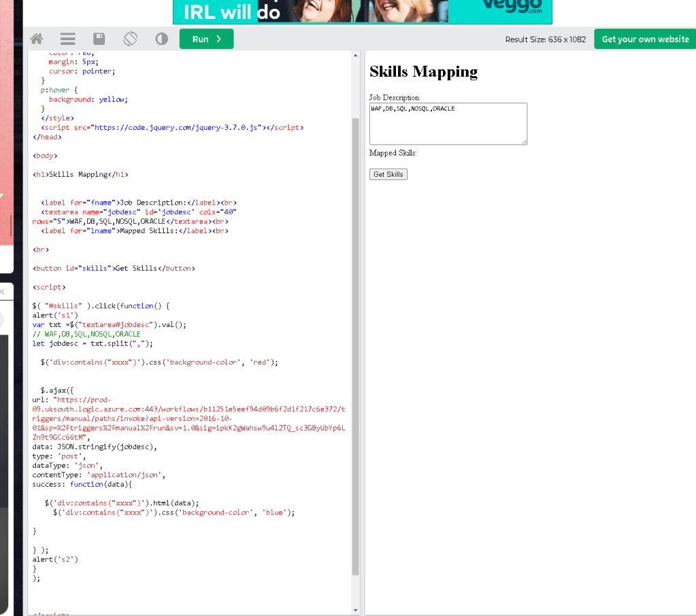Click the <script> opening tag line

49,287
